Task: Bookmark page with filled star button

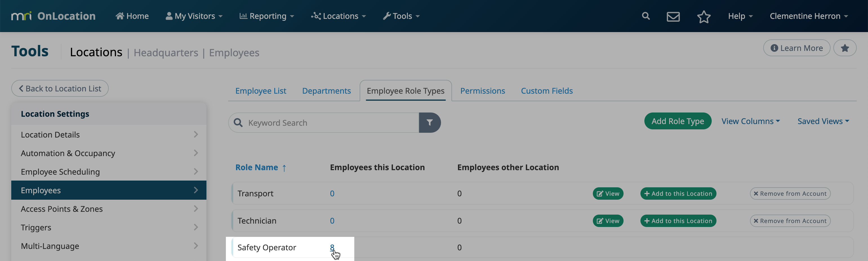Action: [x=844, y=48]
